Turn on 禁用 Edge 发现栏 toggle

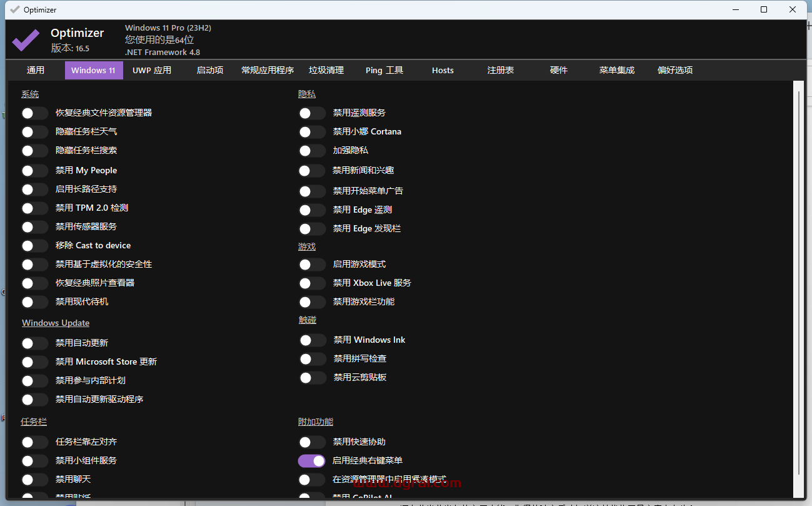point(312,229)
